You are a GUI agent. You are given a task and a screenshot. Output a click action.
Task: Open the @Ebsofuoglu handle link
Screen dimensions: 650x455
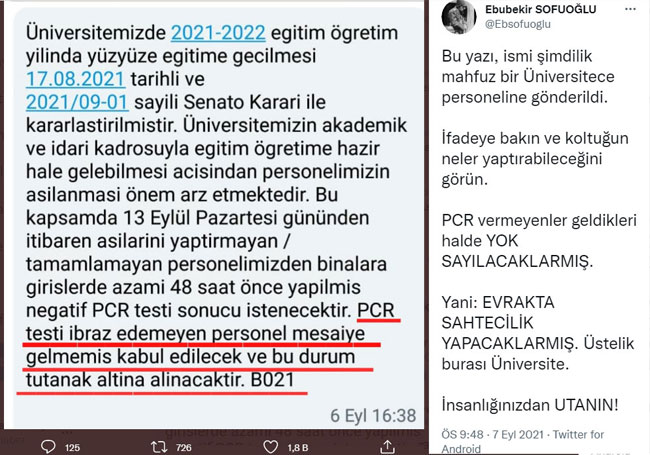tap(518, 24)
